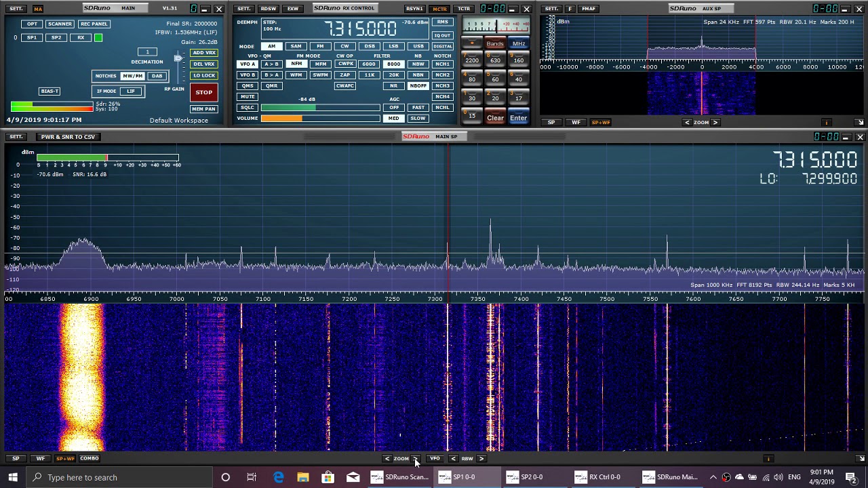Select SP view in Aux SP
868x488 pixels.
[x=551, y=123]
